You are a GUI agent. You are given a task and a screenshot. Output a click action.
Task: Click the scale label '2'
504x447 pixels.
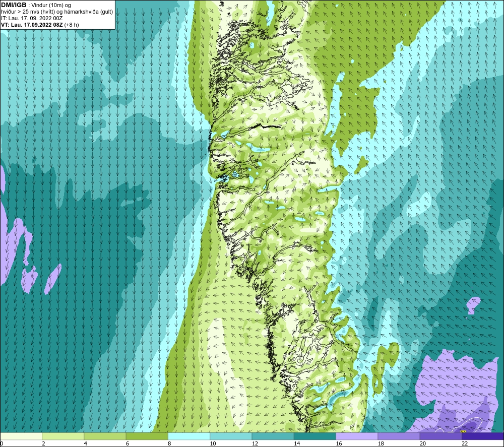(43, 443)
